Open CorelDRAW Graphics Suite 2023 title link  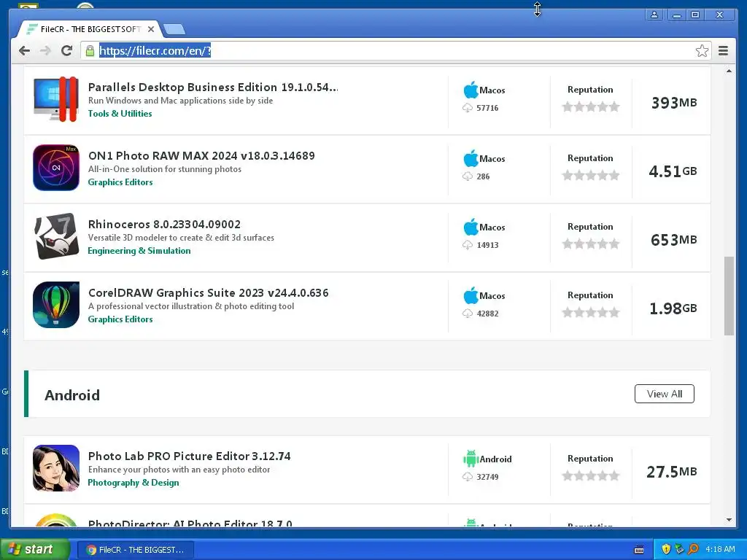point(208,293)
